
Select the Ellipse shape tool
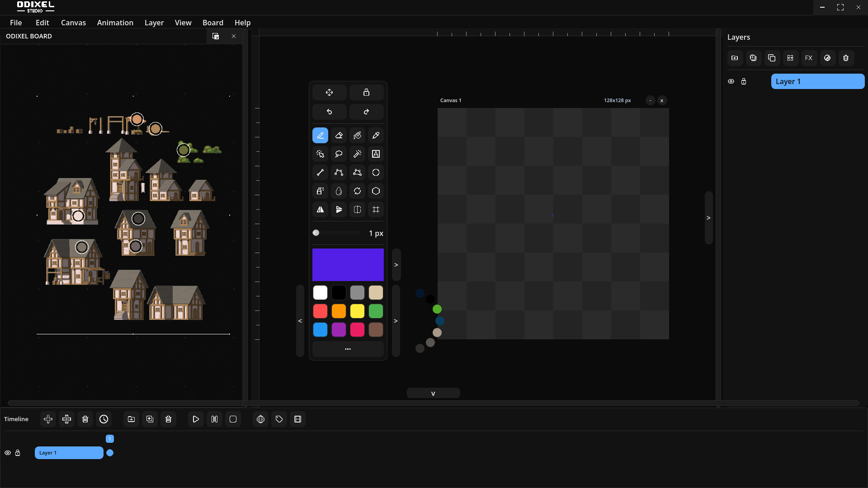pos(376,173)
